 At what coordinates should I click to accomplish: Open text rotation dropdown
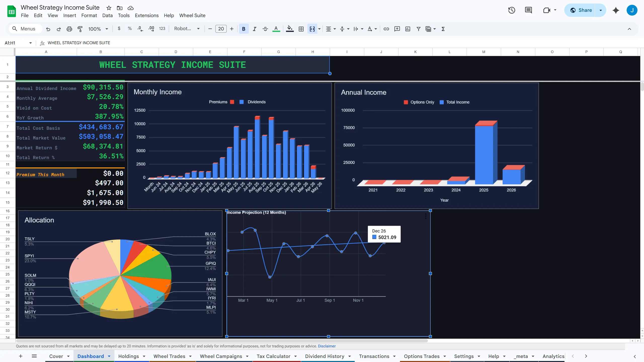tap(372, 29)
